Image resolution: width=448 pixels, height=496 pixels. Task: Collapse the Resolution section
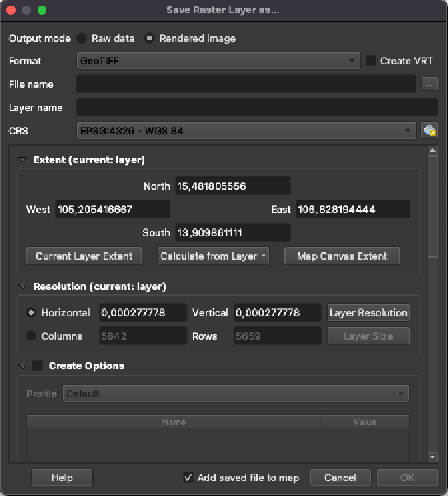click(x=22, y=287)
